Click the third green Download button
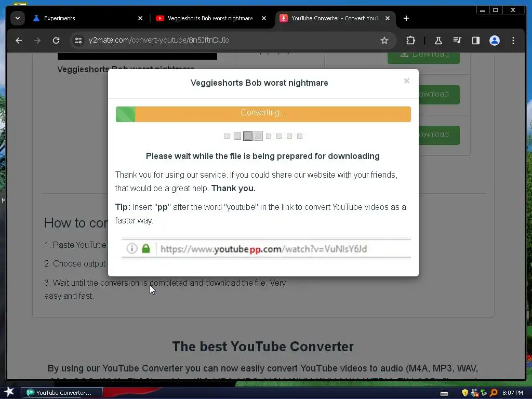The height and width of the screenshot is (399, 532). coord(439,135)
